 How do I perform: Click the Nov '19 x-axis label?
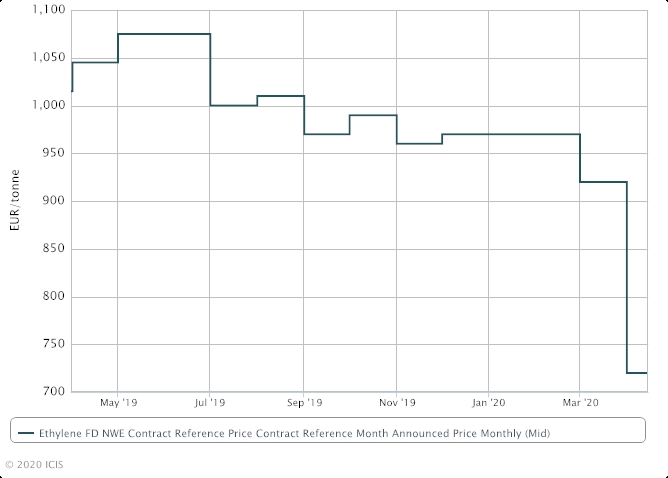tap(396, 403)
